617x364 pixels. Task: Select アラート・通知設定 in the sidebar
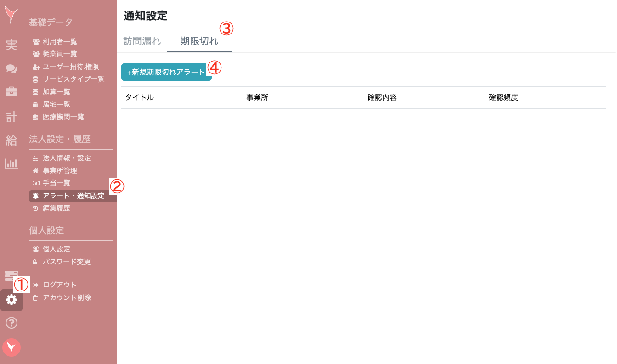pos(73,196)
